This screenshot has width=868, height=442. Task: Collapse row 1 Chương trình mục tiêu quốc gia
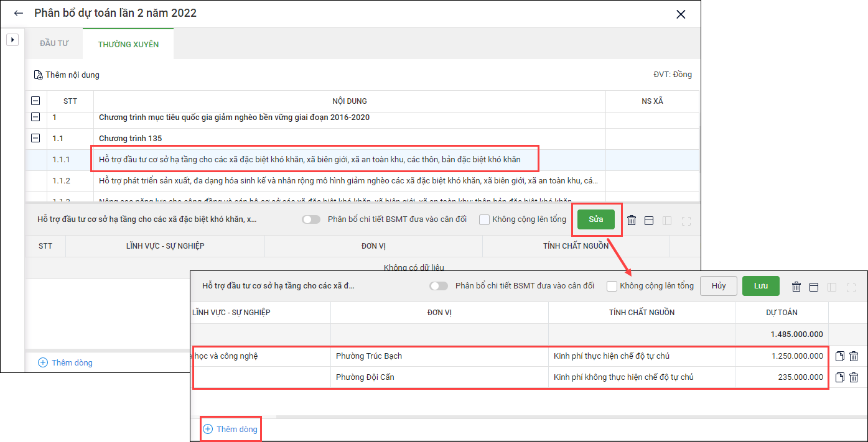(x=35, y=117)
